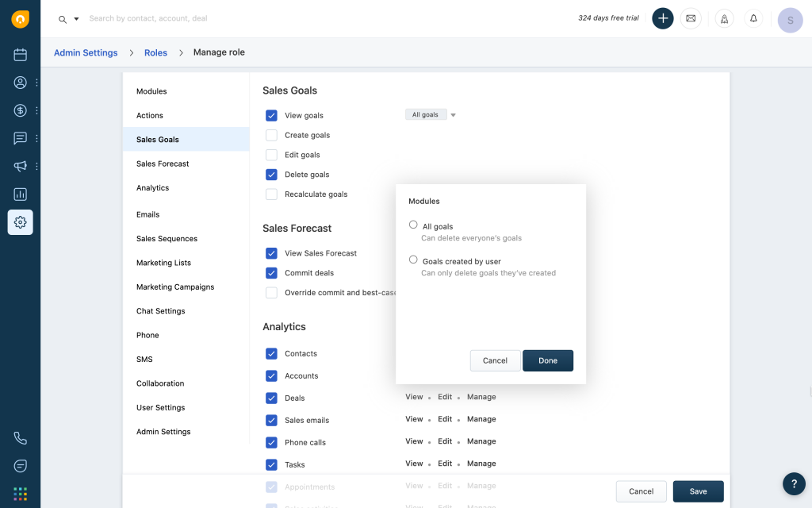
Task: Open the apps grid at the sidebar bottom
Action: [20, 494]
